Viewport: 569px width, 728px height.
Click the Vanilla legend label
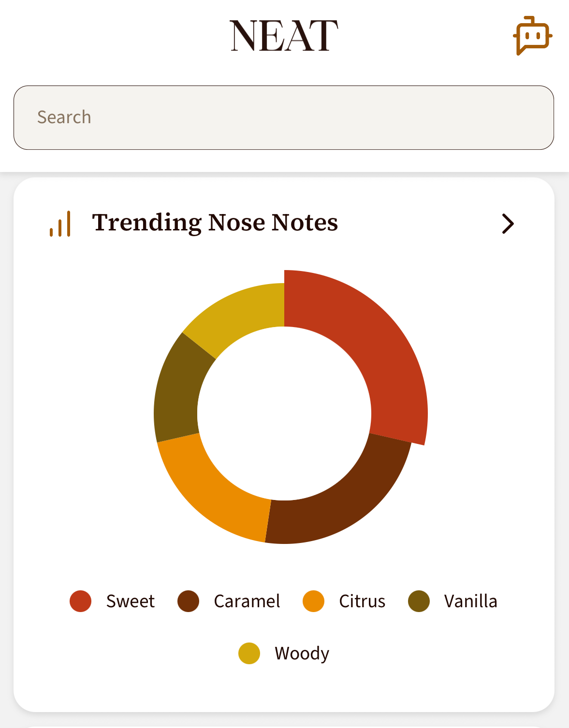[x=471, y=601]
